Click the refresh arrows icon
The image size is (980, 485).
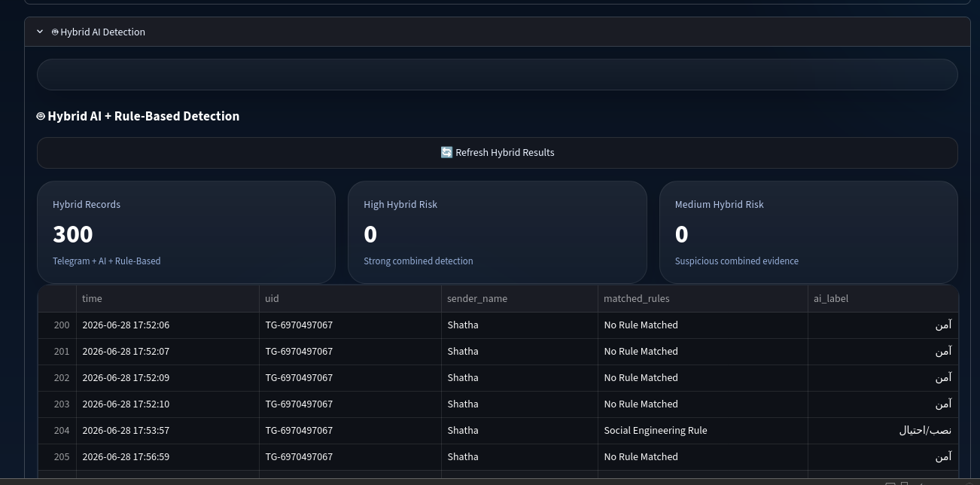446,152
